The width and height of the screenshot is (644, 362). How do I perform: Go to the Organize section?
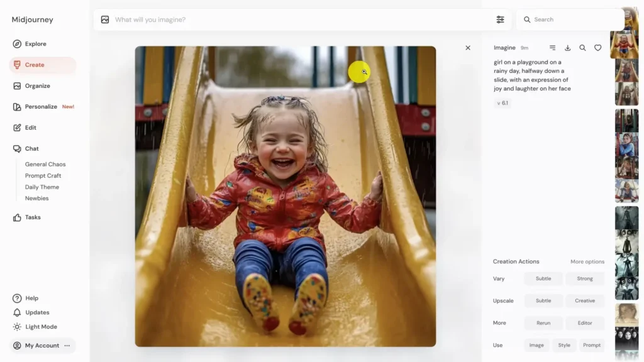click(37, 86)
